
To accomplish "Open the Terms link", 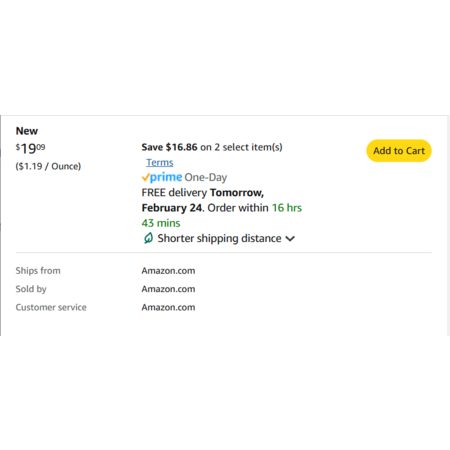I will click(x=160, y=162).
